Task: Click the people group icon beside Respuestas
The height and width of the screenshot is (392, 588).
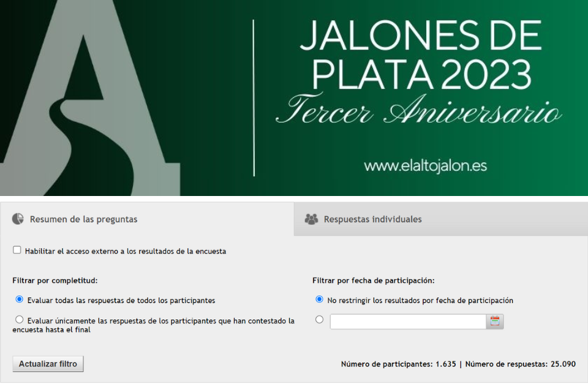Action: coord(311,219)
